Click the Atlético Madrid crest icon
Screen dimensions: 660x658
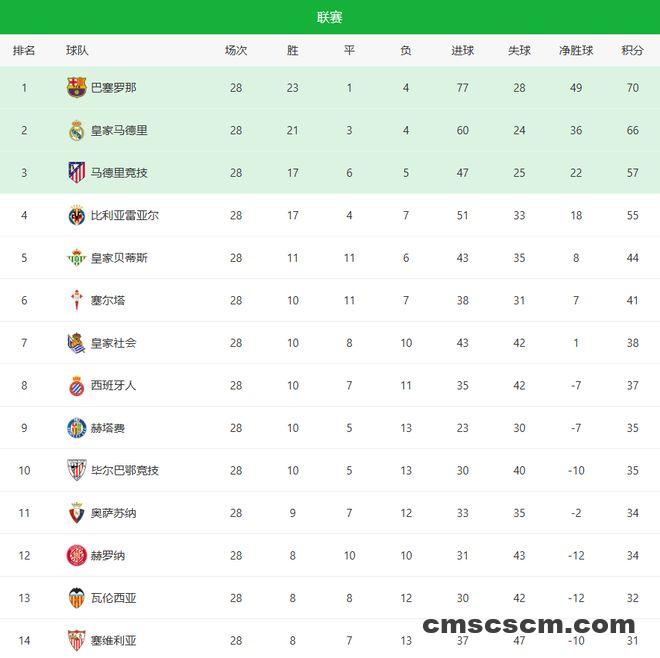76,173
